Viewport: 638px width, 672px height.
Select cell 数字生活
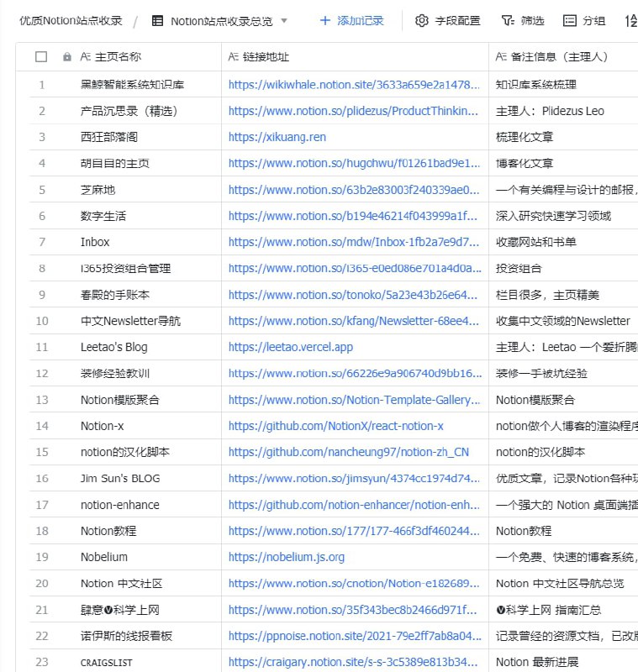coord(103,216)
